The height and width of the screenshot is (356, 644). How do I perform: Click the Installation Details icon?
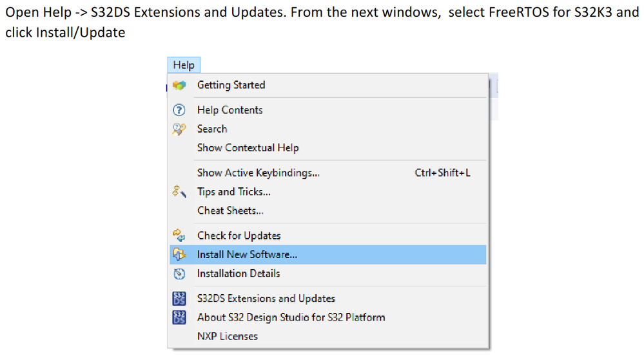coord(179,274)
